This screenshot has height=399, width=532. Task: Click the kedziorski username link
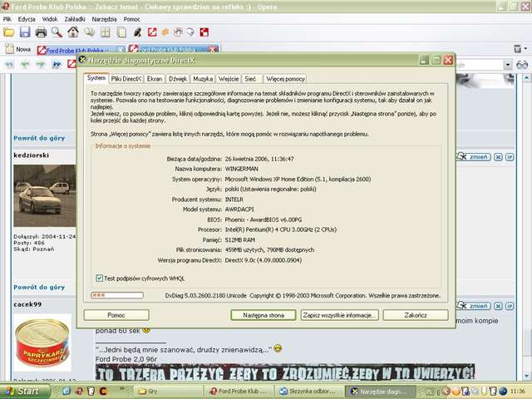pos(32,155)
